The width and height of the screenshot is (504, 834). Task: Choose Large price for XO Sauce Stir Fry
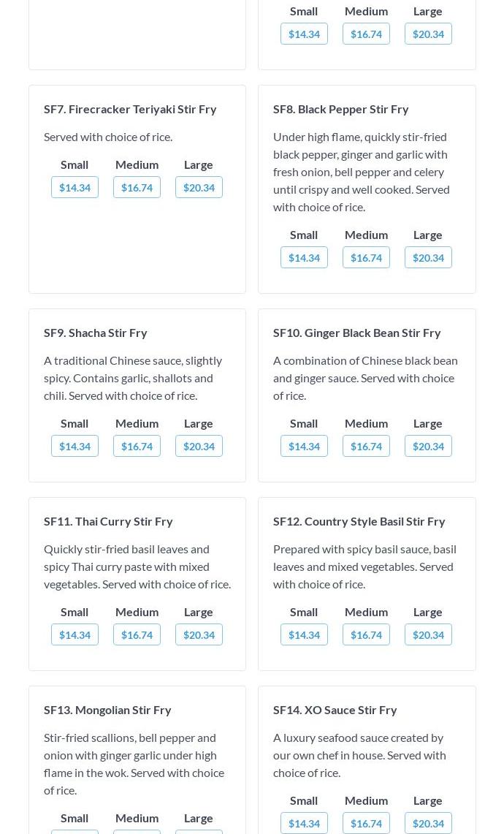(428, 823)
